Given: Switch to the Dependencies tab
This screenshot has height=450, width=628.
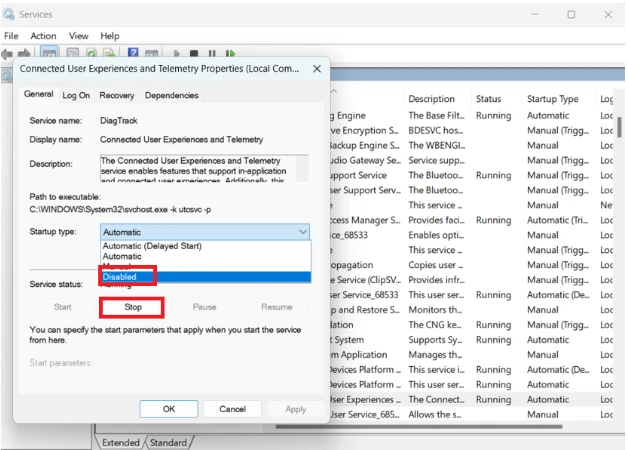Looking at the screenshot, I should coord(172,95).
